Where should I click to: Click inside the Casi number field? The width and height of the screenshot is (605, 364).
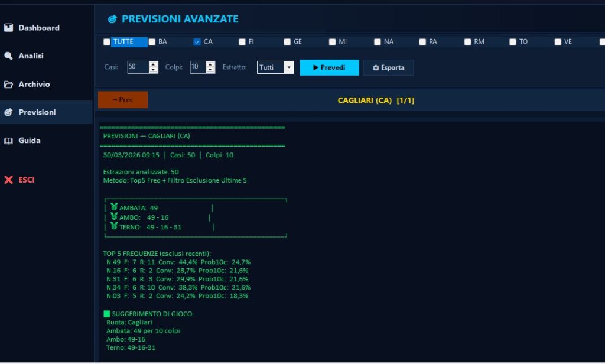click(x=137, y=67)
